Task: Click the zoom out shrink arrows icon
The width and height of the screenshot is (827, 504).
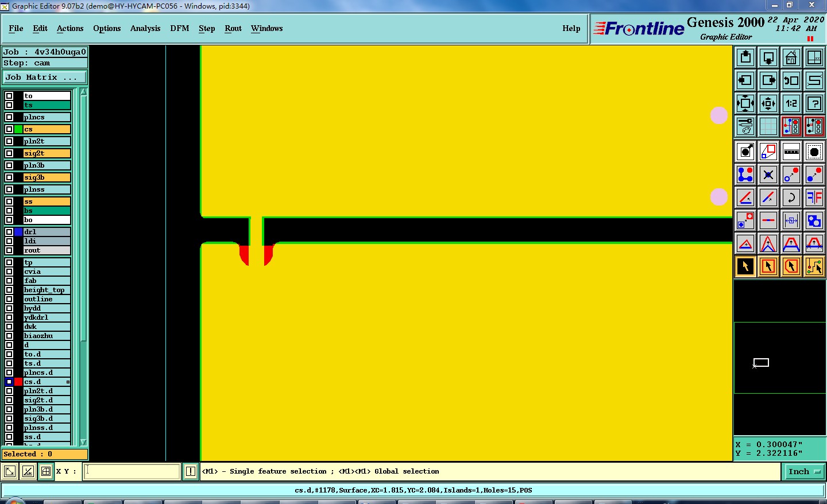Action: [x=768, y=103]
